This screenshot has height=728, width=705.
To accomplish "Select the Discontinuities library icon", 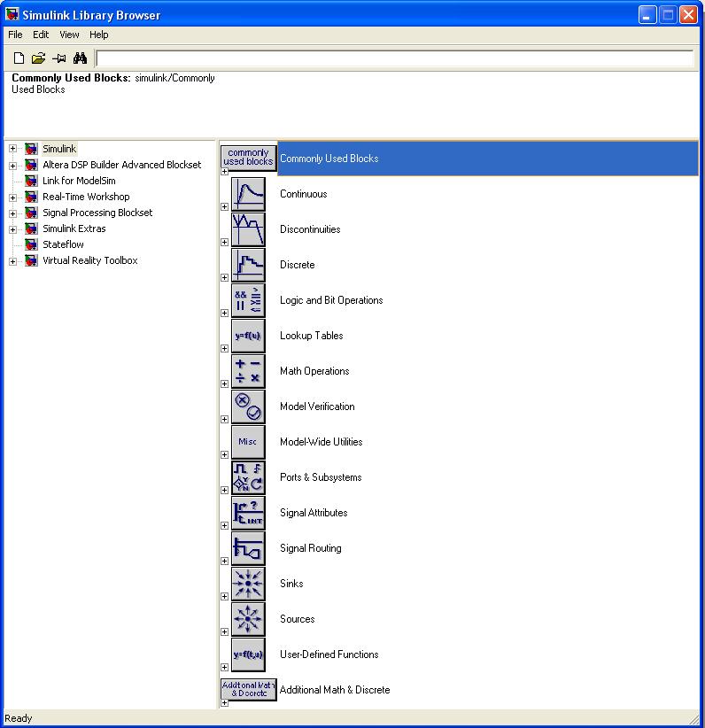I will 248,229.
